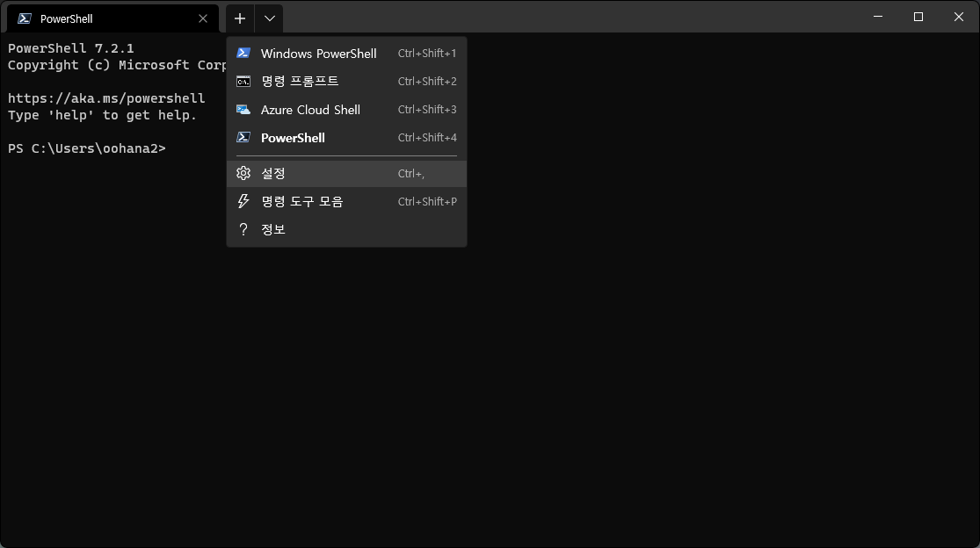Click the question mark 정보 icon
The image size is (980, 548).
[243, 230]
